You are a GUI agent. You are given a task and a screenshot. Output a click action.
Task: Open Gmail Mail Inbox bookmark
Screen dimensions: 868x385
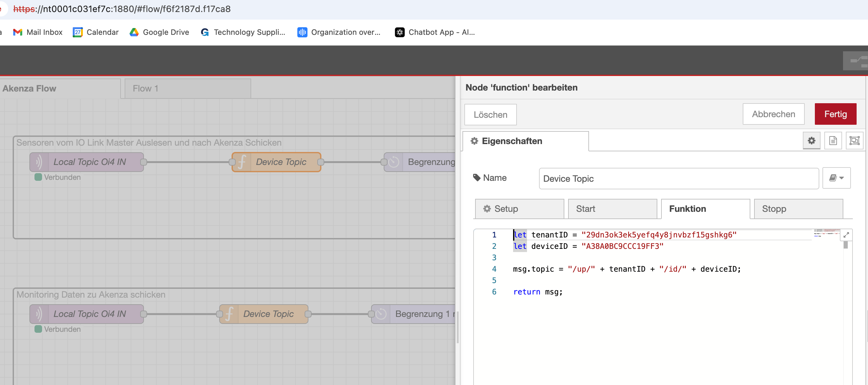[38, 32]
